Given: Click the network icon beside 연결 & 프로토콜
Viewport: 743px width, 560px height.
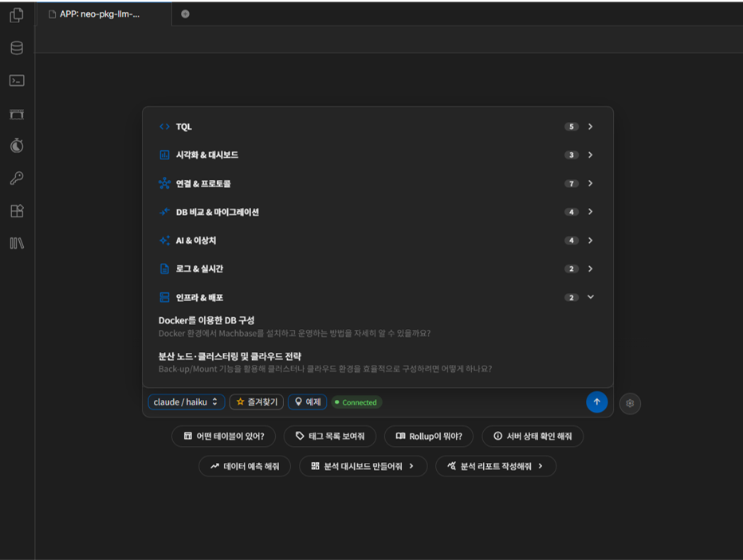Looking at the screenshot, I should pyautogui.click(x=164, y=183).
